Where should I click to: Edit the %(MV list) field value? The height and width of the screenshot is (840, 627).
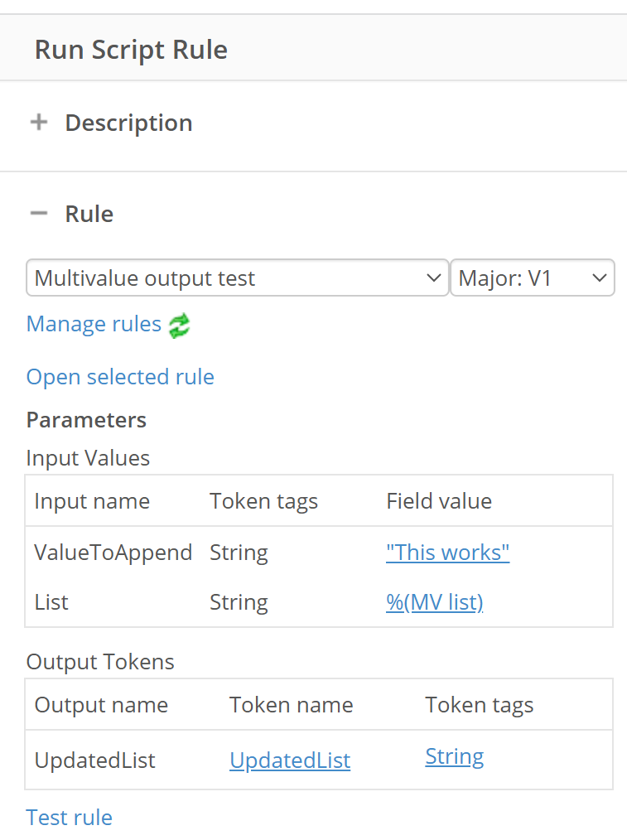pyautogui.click(x=435, y=602)
